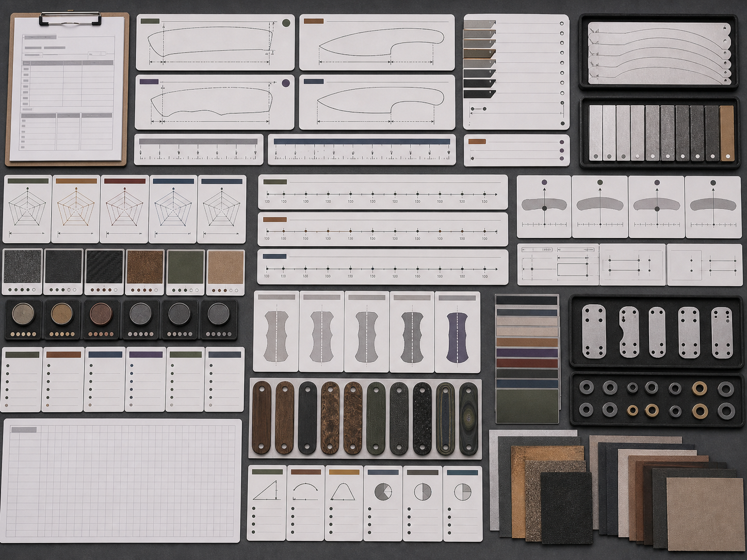Choose the brown burl swatch card
The image size is (747, 560).
[145, 272]
